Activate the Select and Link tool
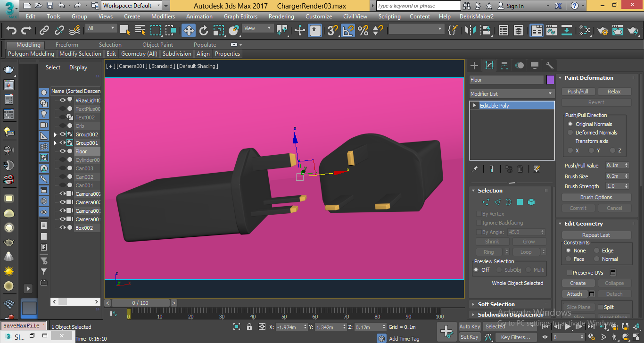The image size is (644, 343). pyautogui.click(x=44, y=31)
